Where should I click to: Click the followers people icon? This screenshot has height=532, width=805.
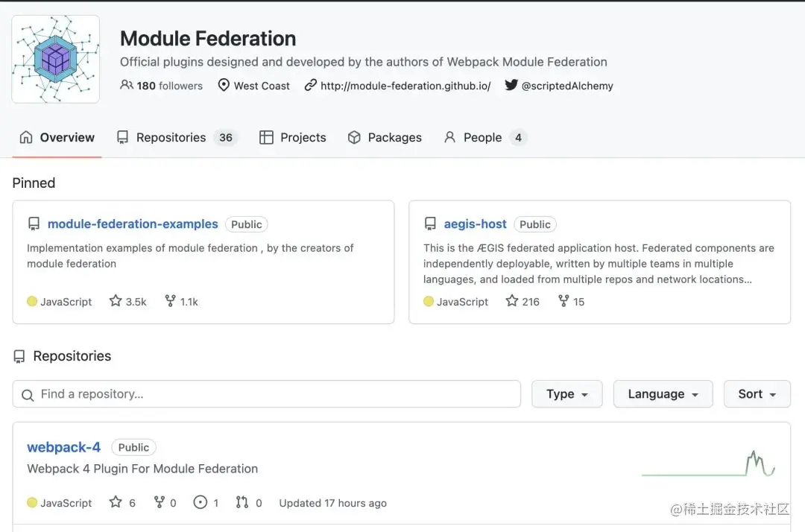[127, 86]
